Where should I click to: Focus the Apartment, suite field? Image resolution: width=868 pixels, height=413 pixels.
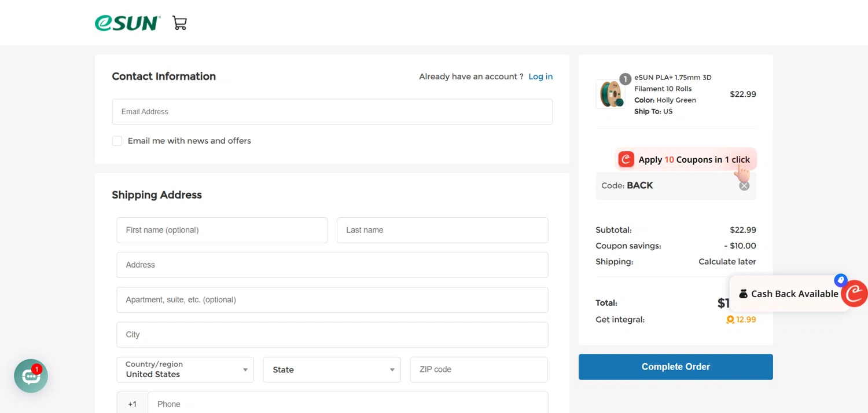tap(332, 299)
